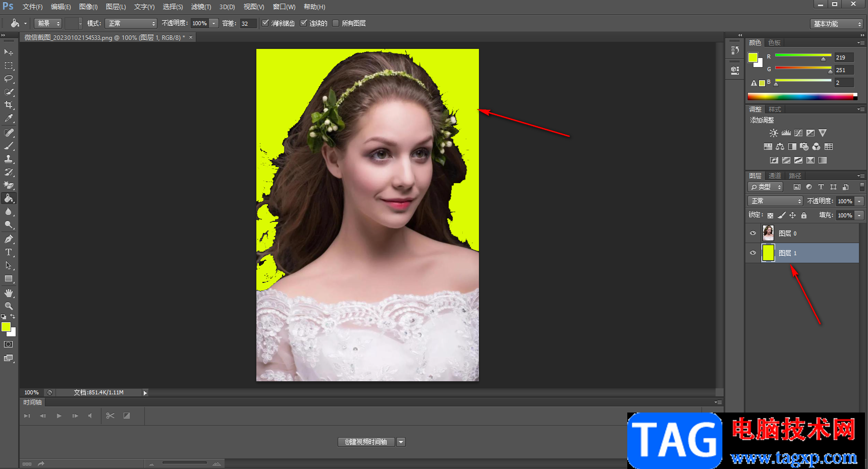Screen dimensions: 868x469
Task: Open the layer fill dropdown arrow
Action: click(x=859, y=215)
